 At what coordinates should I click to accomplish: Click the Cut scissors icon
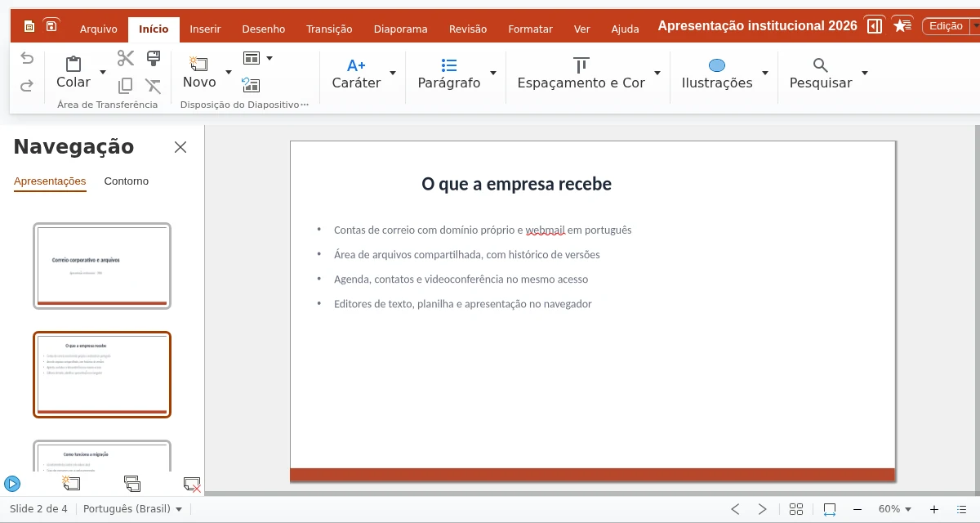pos(126,58)
